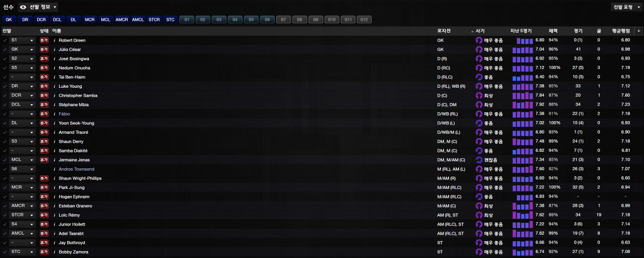
Task: Click the morale icon in Christopher Samba's row
Action: (479, 95)
